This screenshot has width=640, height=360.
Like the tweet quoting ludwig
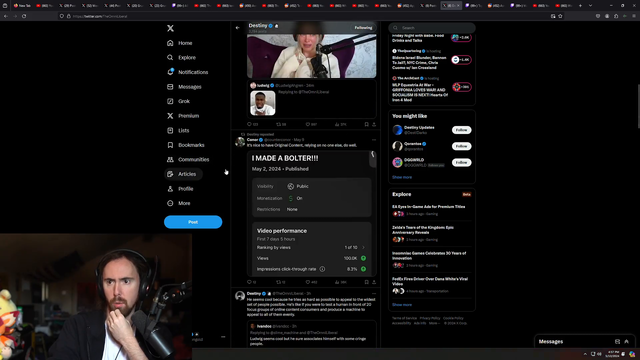[308, 124]
